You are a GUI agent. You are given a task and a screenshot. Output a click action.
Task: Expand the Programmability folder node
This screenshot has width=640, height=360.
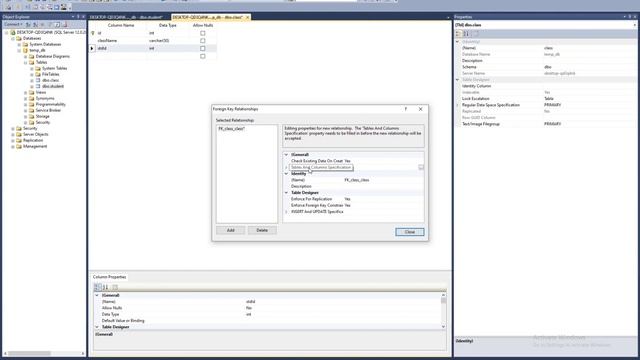click(x=25, y=104)
